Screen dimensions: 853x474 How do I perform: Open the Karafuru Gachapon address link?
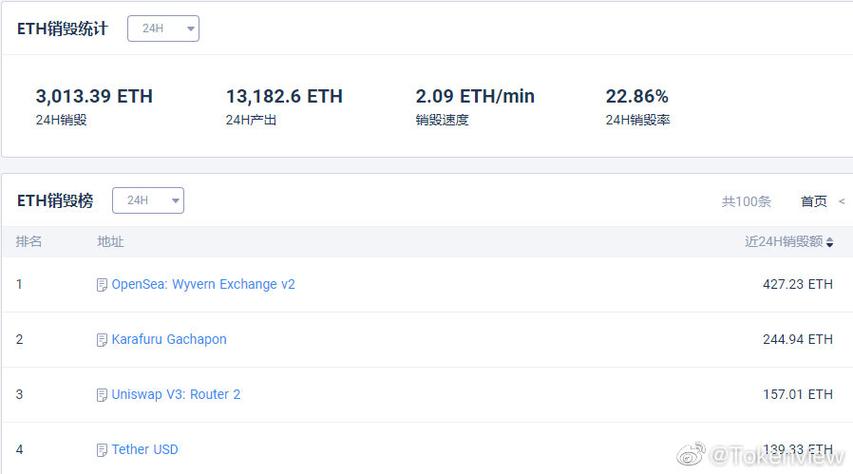[x=169, y=339]
